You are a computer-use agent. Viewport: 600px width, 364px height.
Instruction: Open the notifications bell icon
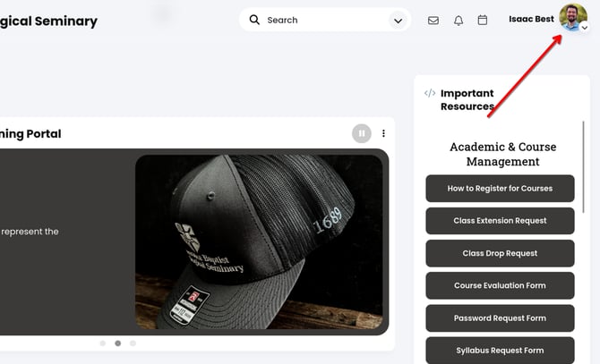[x=459, y=21]
